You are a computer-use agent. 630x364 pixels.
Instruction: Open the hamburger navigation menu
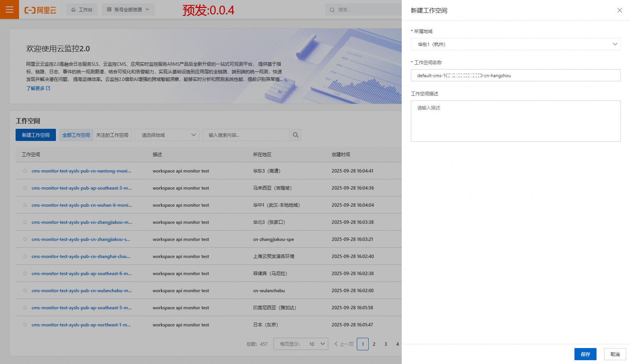point(10,9)
